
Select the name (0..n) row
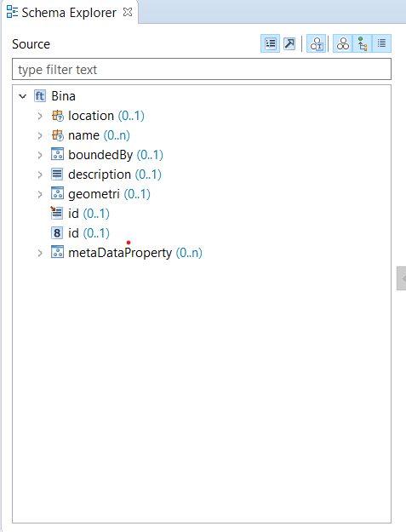99,135
